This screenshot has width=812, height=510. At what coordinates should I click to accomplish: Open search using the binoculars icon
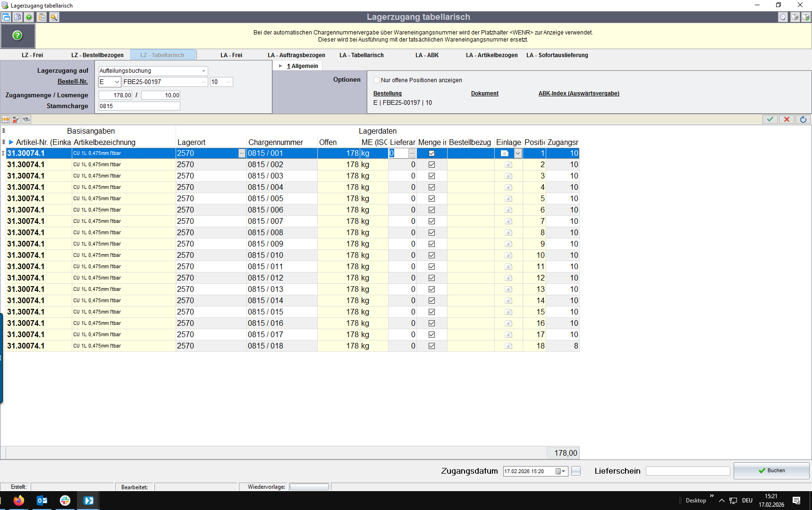[x=26, y=119]
